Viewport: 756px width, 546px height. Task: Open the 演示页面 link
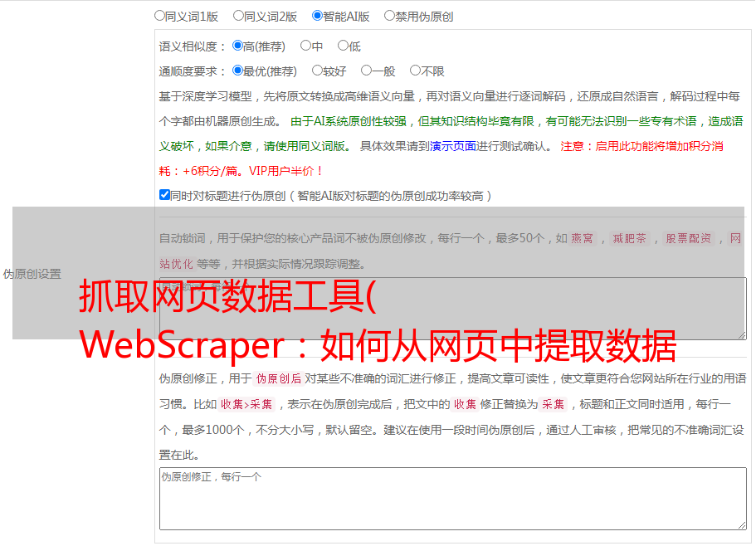pos(453,146)
